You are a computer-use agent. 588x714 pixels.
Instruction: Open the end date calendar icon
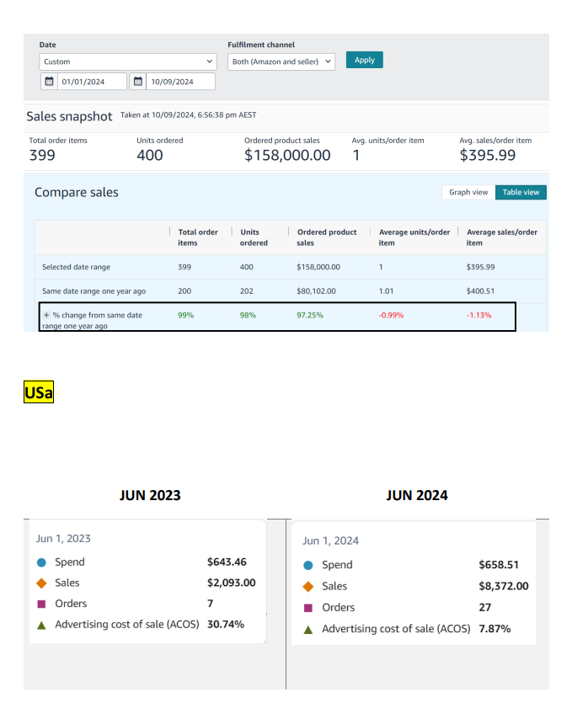click(x=138, y=82)
